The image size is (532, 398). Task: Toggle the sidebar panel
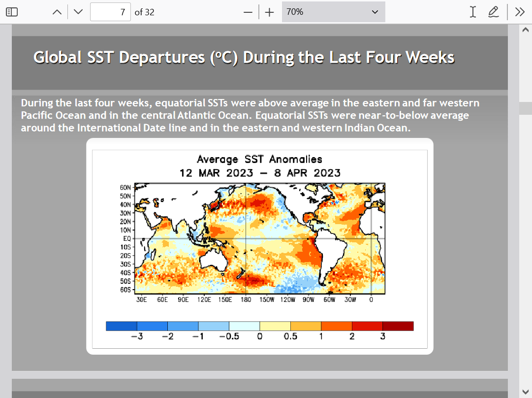[12, 12]
